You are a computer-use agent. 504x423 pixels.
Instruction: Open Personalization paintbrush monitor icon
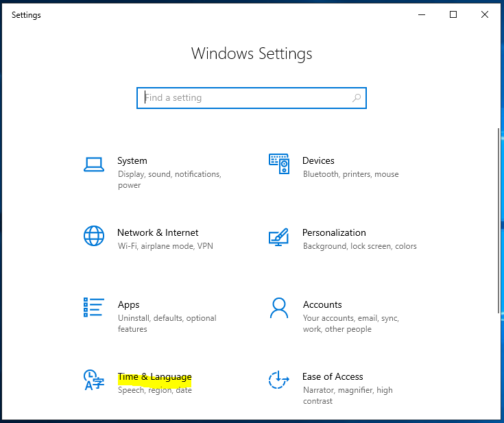278,237
